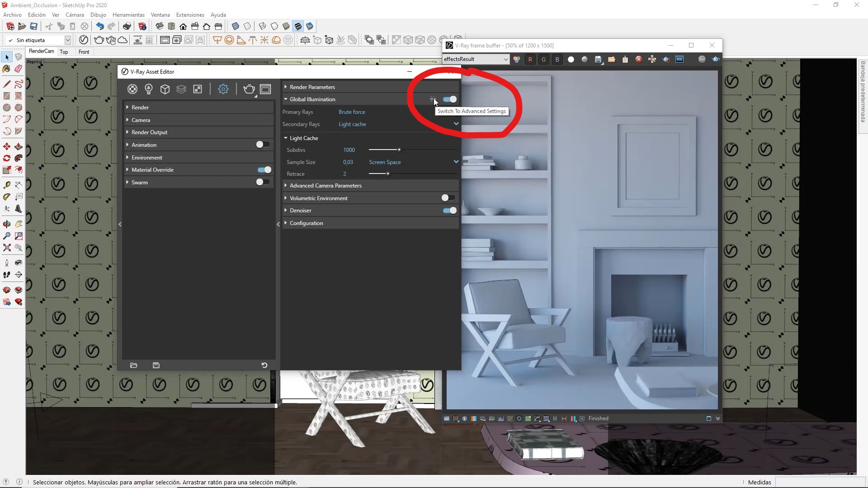The image size is (868, 488).
Task: Save the rendered image in frame buffer
Action: pos(598,59)
